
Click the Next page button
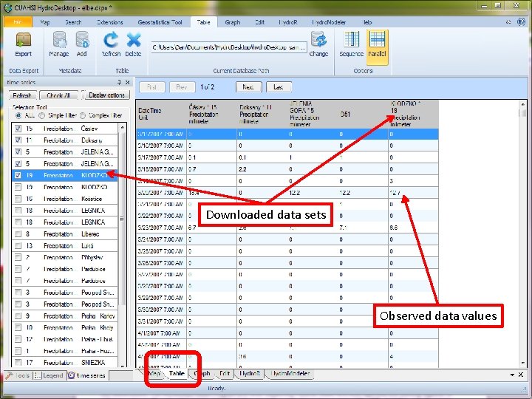point(248,87)
